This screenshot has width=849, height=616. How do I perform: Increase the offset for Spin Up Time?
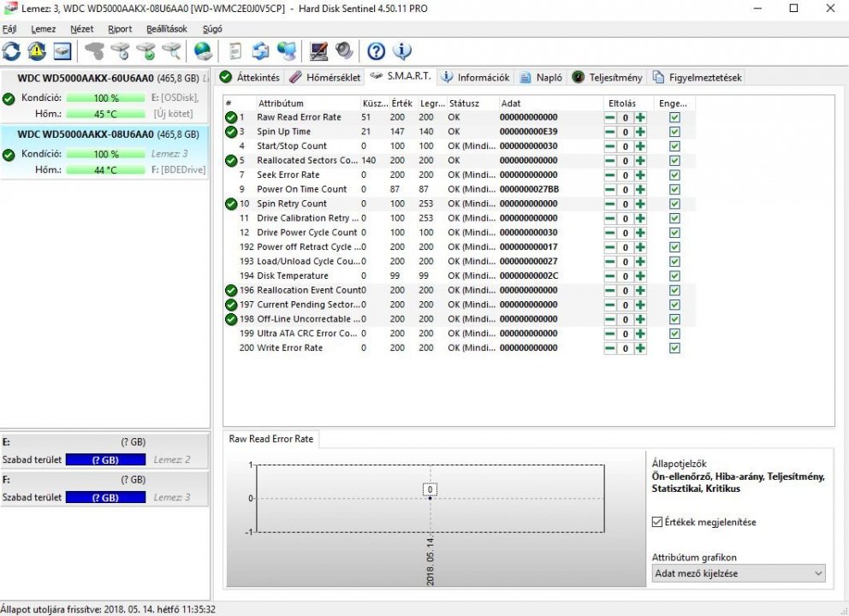(x=640, y=132)
